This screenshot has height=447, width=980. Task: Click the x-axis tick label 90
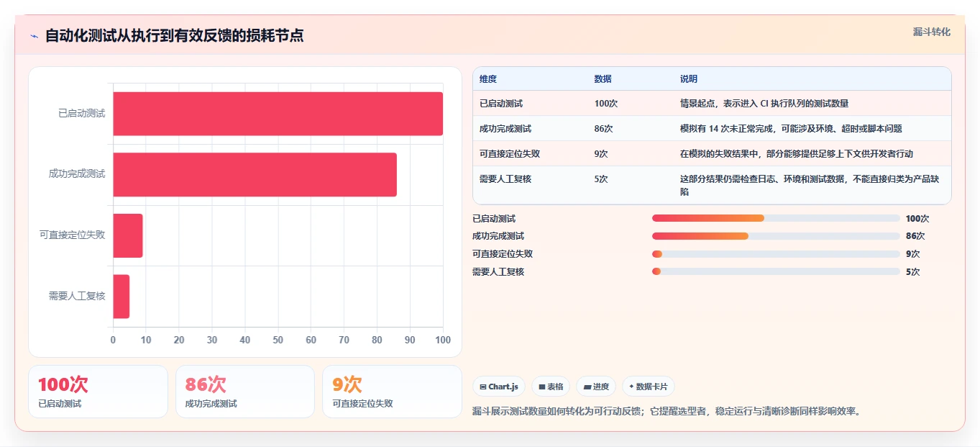point(410,340)
